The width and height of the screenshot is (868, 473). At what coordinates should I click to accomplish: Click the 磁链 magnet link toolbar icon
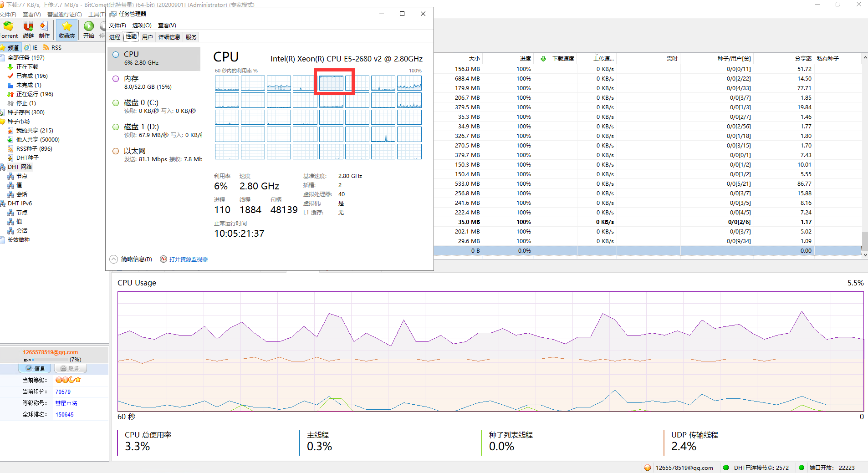(x=28, y=30)
